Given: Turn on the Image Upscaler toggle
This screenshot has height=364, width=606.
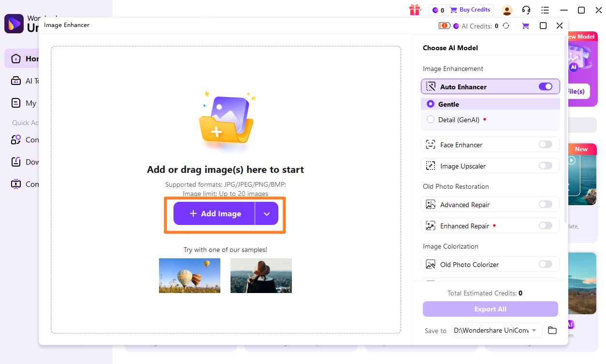Looking at the screenshot, I should (546, 166).
